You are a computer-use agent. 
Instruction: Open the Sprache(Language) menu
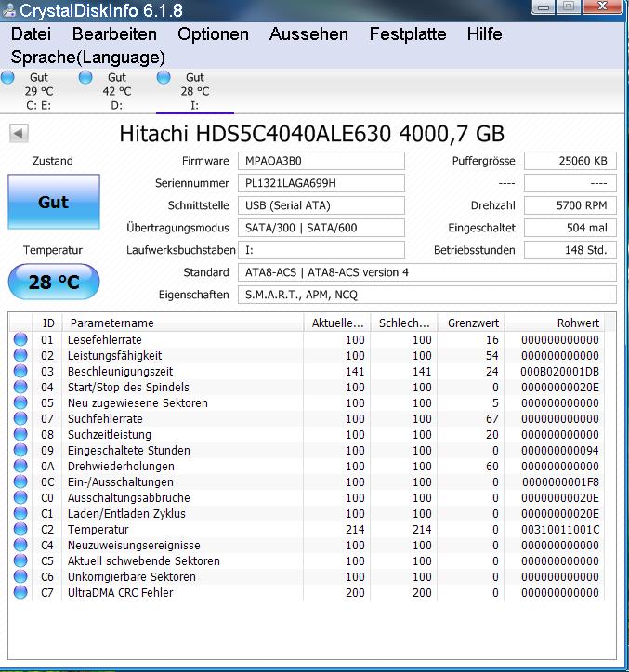pos(88,58)
